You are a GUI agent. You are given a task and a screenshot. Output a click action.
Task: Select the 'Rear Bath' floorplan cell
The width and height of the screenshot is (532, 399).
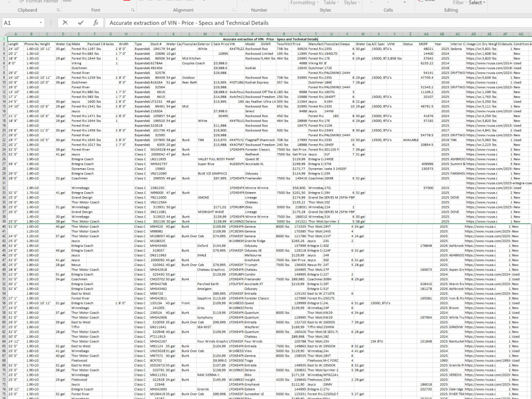pos(189,82)
